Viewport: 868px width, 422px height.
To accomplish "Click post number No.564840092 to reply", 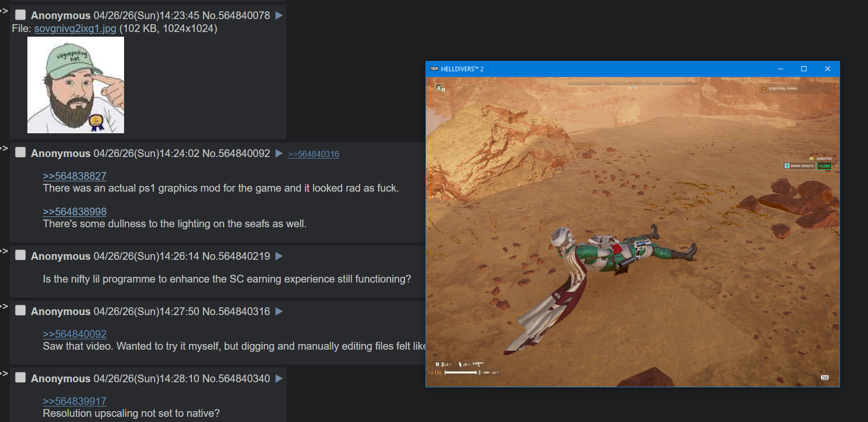I will tap(236, 153).
